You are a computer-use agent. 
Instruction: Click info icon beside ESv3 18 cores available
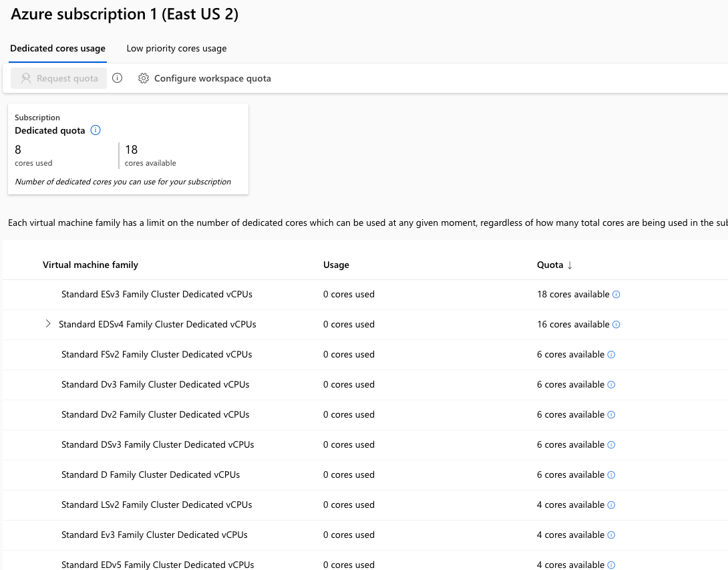click(616, 295)
